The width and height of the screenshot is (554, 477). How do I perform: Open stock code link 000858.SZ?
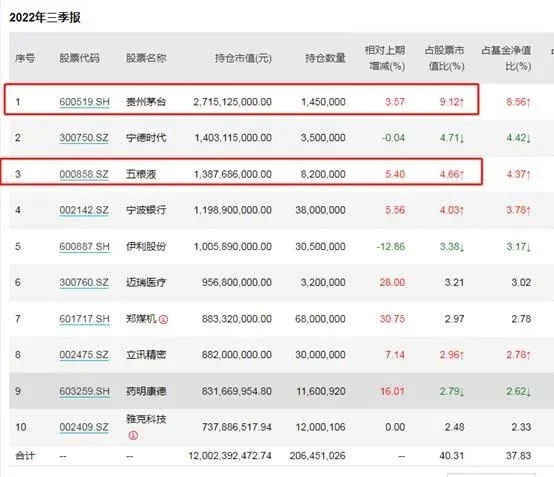84,174
